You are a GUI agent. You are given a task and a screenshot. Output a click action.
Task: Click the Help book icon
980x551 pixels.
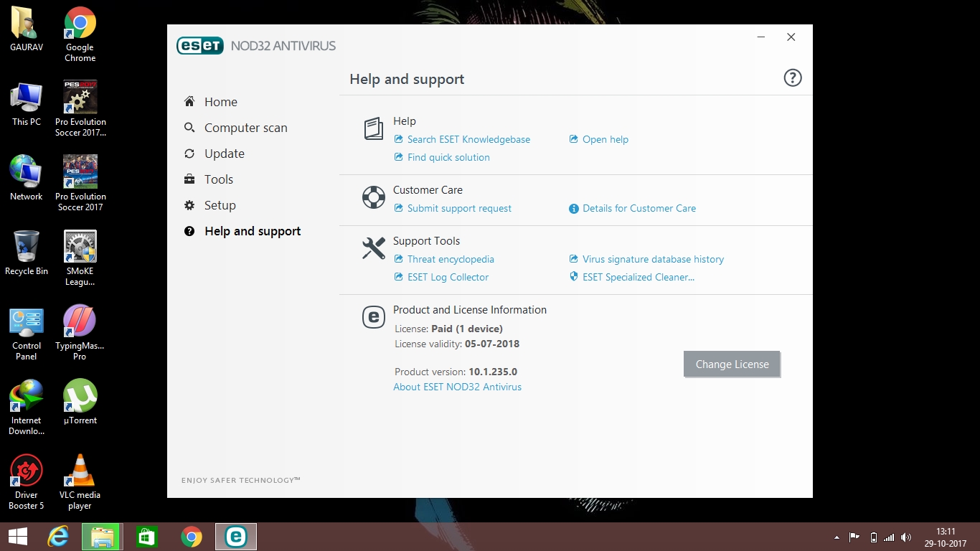(374, 129)
